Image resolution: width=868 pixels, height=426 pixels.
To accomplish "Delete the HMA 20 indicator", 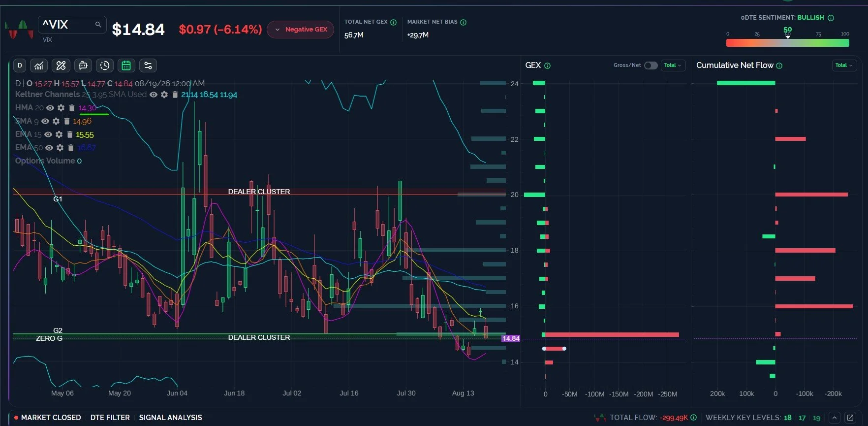I will tap(71, 108).
